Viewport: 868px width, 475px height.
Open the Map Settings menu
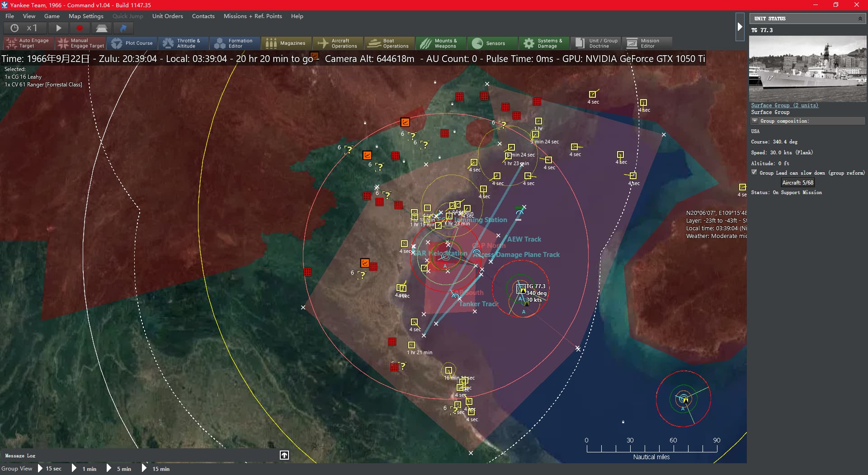[86, 16]
